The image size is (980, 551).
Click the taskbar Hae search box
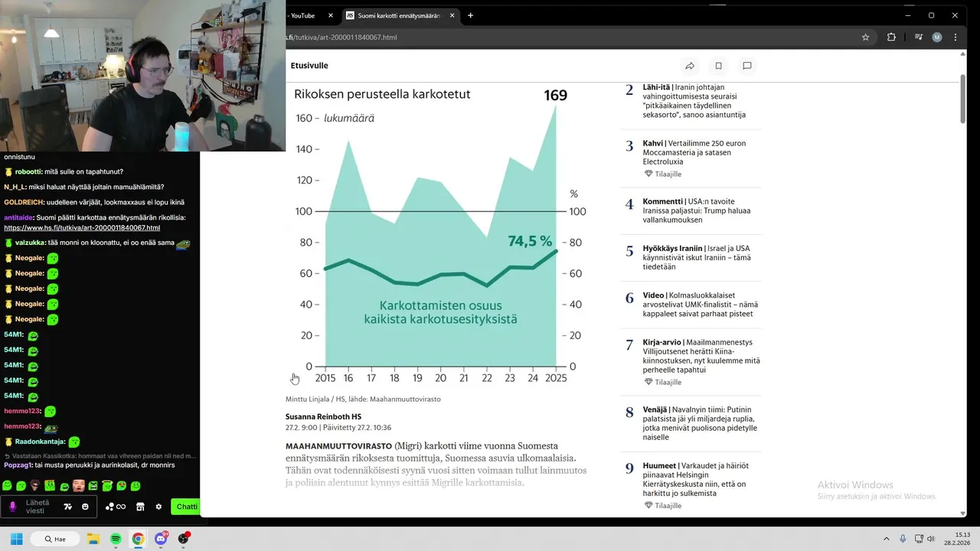click(55, 539)
